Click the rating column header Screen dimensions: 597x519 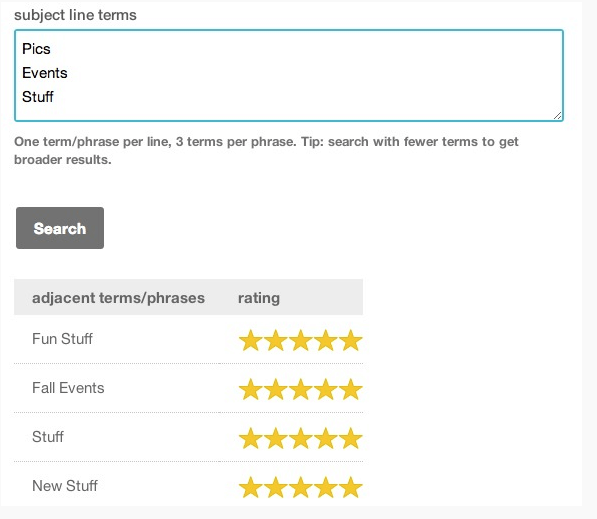click(x=259, y=298)
